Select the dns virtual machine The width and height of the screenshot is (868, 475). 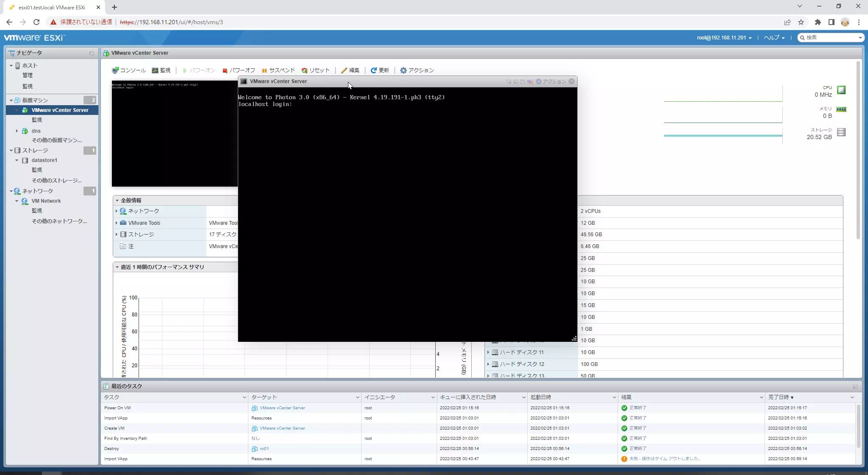coord(36,131)
